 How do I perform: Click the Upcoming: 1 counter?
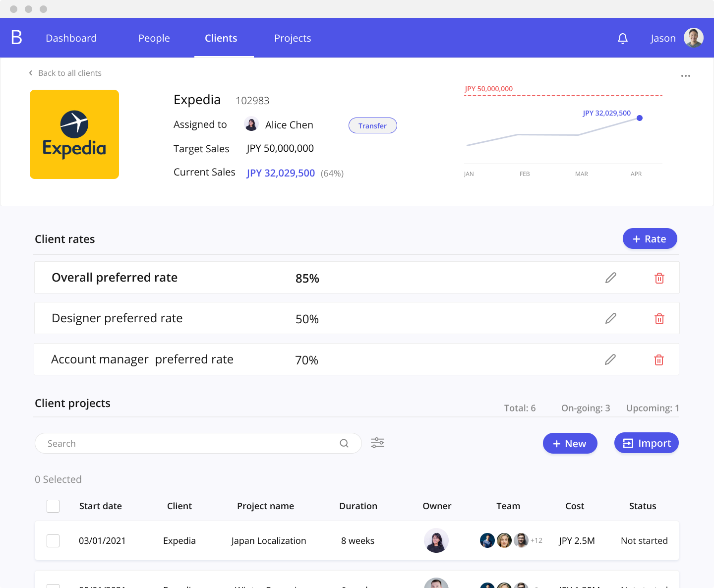point(653,408)
